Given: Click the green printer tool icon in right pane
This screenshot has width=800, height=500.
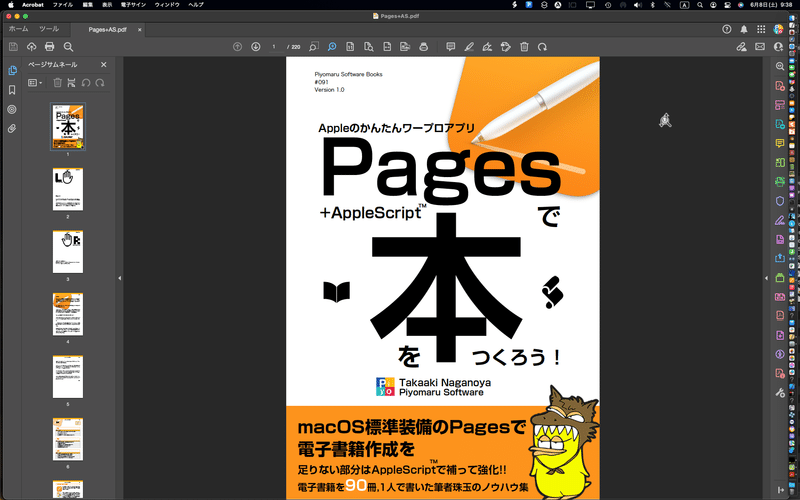Looking at the screenshot, I should (780, 182).
